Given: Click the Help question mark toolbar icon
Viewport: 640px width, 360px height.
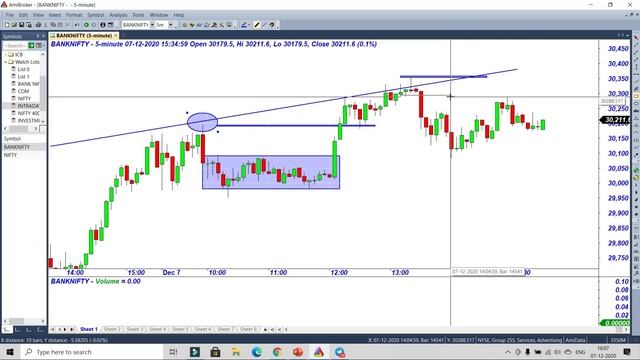Looking at the screenshot, I should click(x=272, y=25).
